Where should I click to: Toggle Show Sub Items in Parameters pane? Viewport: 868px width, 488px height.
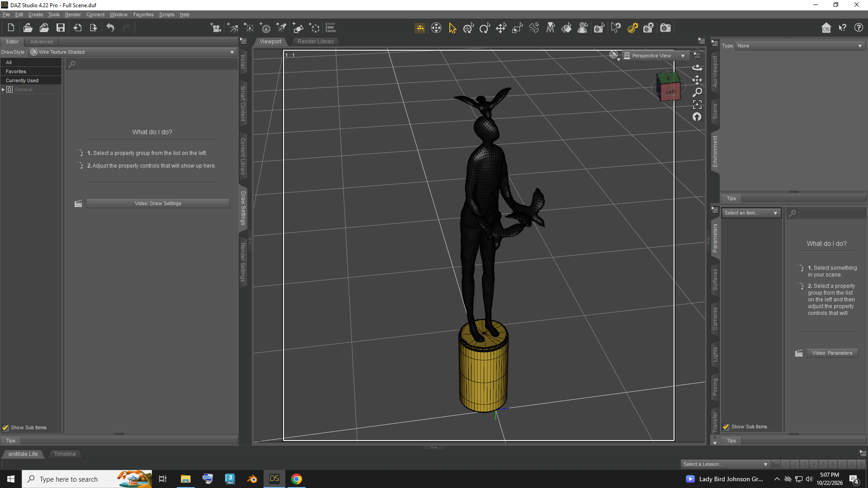(726, 427)
